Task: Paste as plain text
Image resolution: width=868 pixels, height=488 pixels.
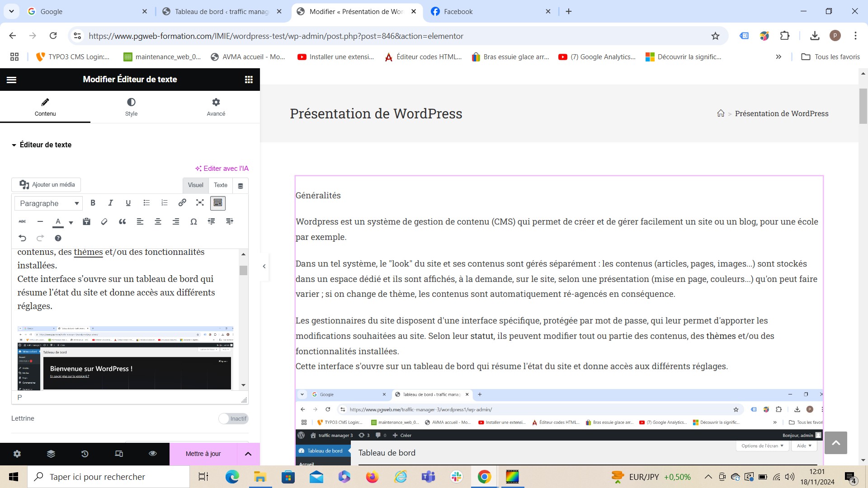Action: pos(87,221)
